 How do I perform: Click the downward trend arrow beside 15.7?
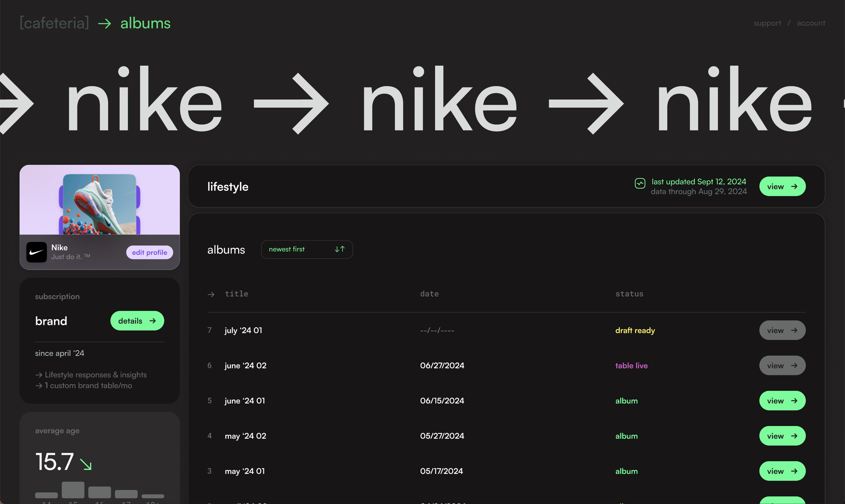click(86, 464)
